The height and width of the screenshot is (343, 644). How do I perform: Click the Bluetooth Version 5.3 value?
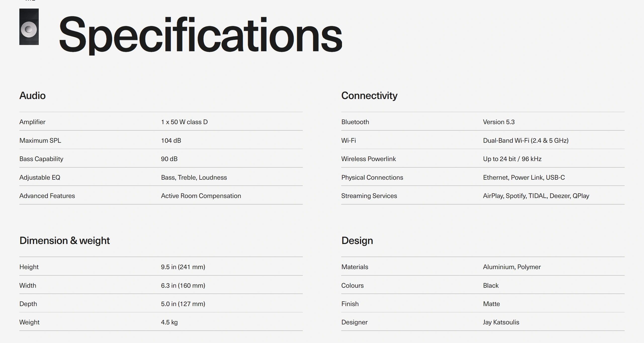[x=498, y=122]
